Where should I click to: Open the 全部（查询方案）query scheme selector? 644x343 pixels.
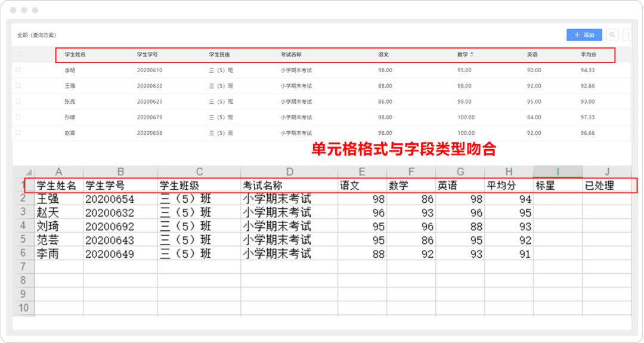pos(36,35)
